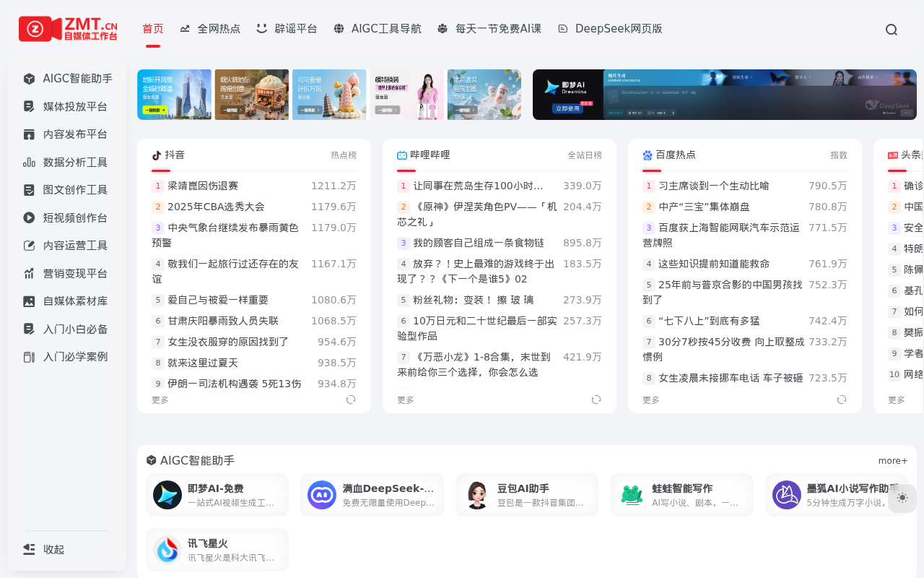Open AIGC工具导航 navigation item
Screen dimensions: 924x578
click(x=377, y=29)
